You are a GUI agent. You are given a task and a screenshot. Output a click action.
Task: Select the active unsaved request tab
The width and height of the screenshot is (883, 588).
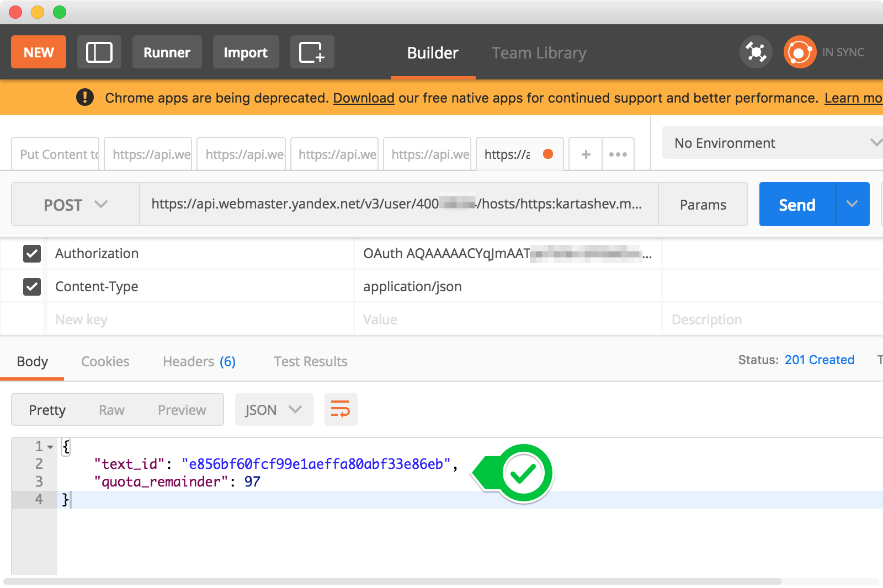[519, 154]
